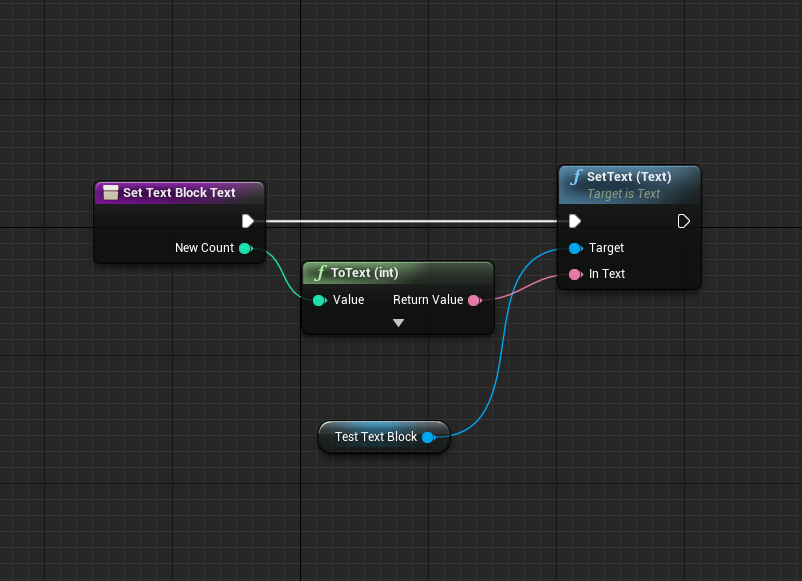Screen dimensions: 802x581
Task: Click the SetText exec output pin
Action: (684, 221)
